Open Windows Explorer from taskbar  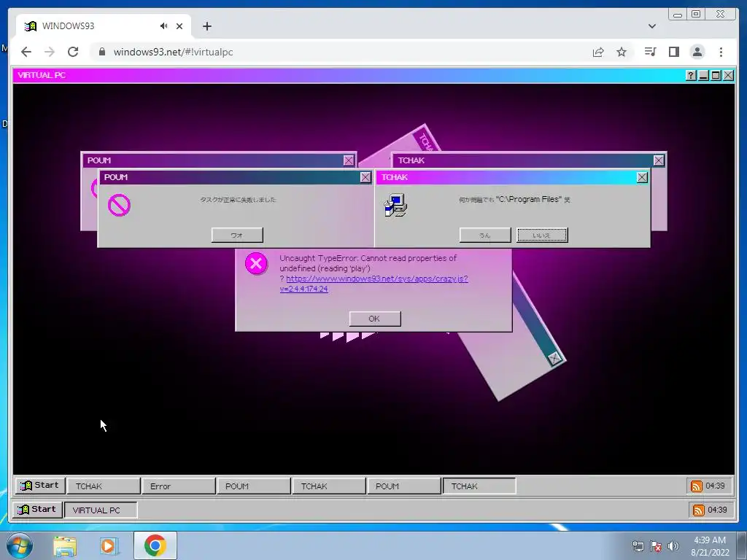click(x=65, y=545)
